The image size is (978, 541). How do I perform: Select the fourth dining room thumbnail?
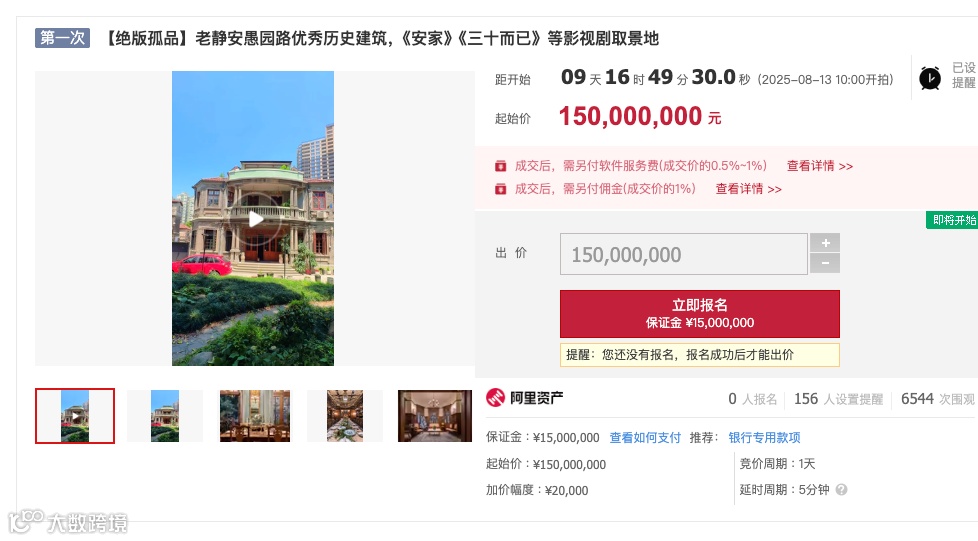[x=345, y=416]
